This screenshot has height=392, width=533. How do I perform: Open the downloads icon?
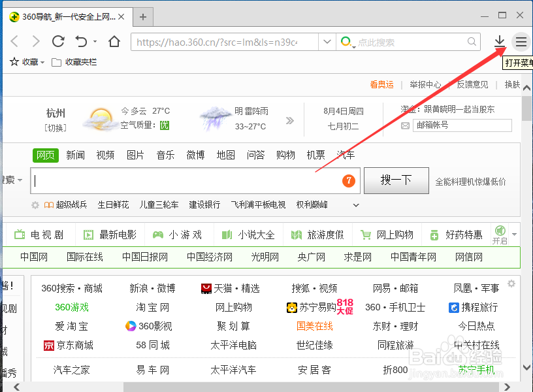tap(499, 41)
